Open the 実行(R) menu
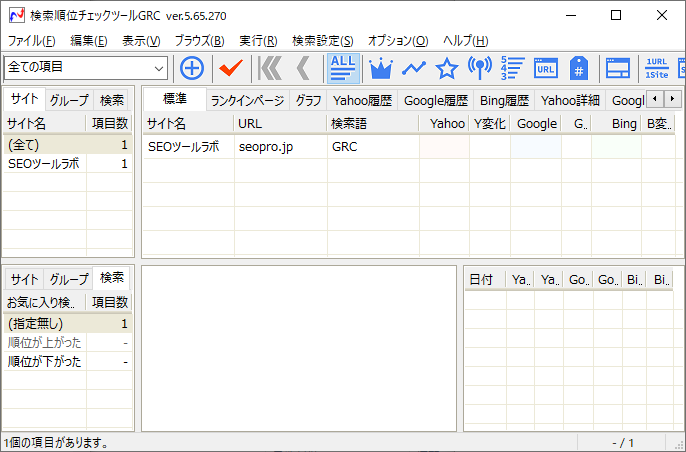 [258, 41]
